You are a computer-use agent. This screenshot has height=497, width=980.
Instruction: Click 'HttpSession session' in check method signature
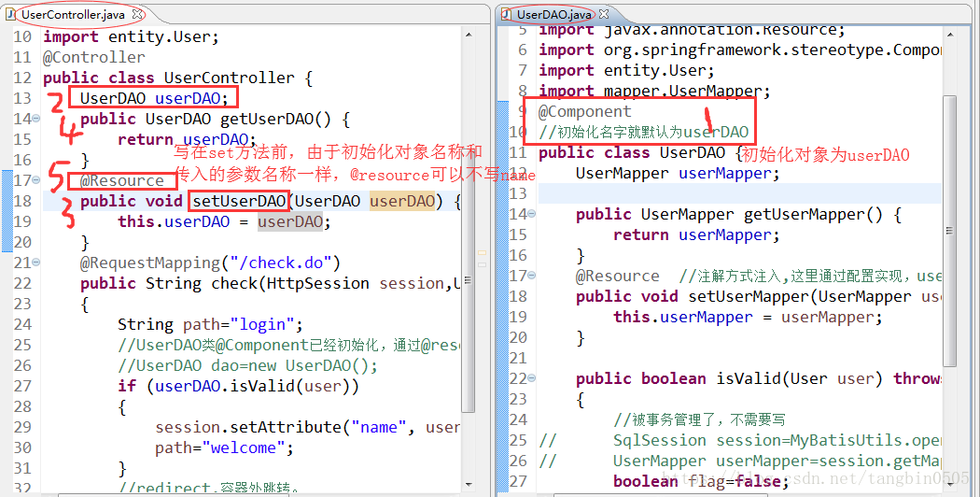pos(356,284)
